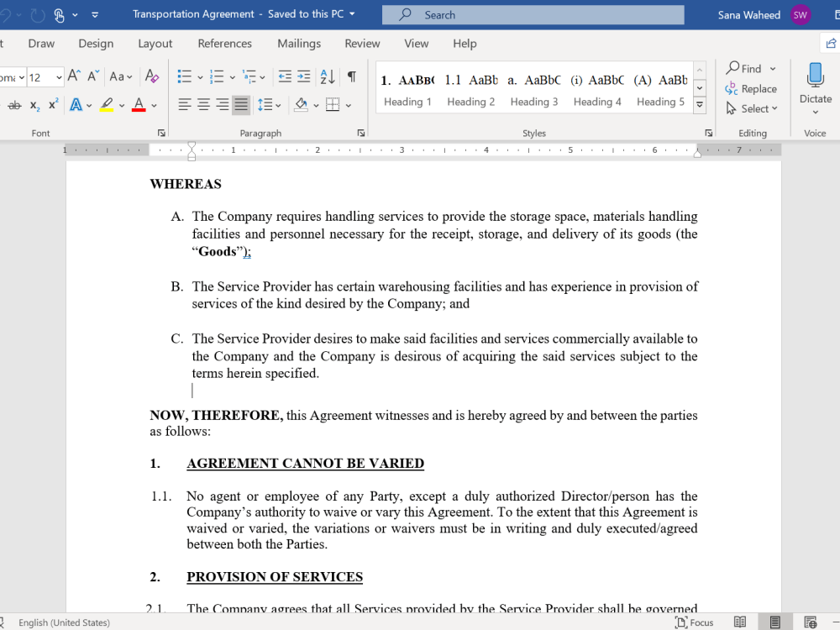840x630 pixels.
Task: Center the paragraph text
Action: pos(203,104)
